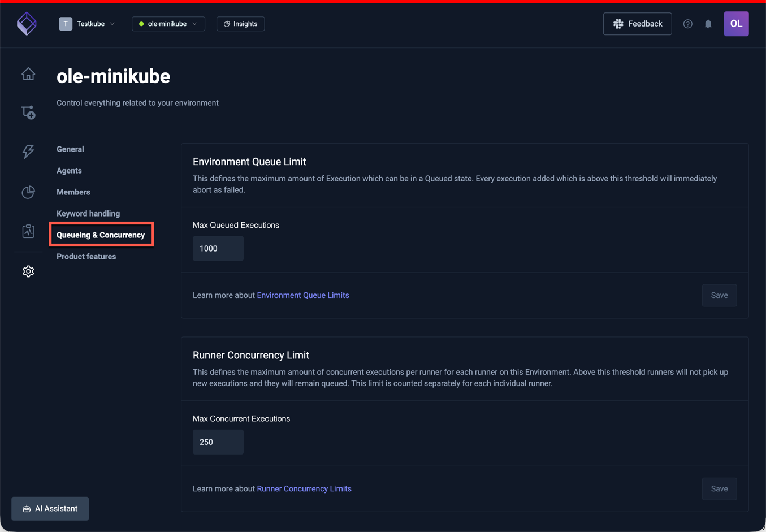Open the settings gear sidebar icon

[x=28, y=271]
